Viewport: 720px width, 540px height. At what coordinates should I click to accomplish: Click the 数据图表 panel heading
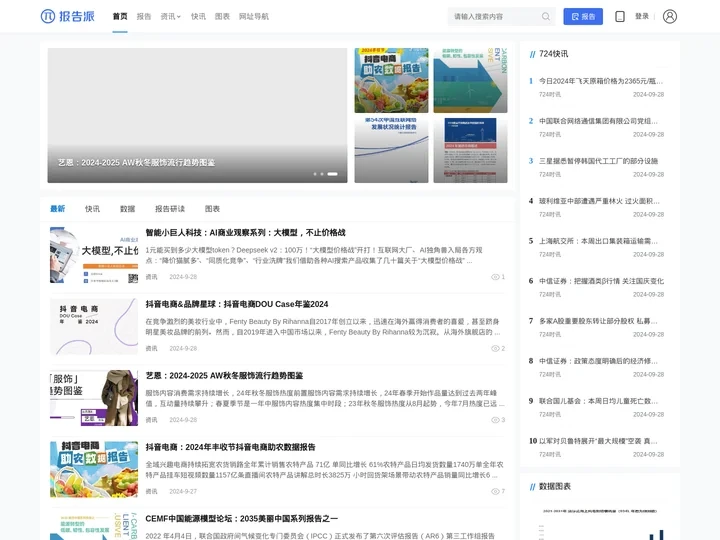pos(555,486)
